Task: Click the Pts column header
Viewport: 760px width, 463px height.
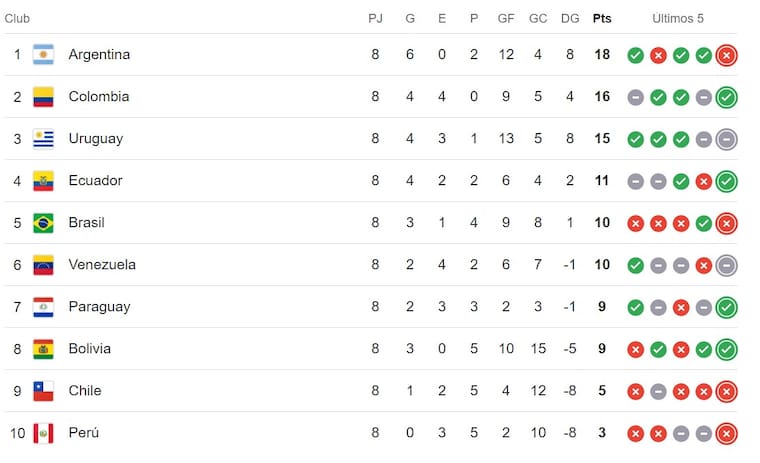Action: tap(602, 18)
